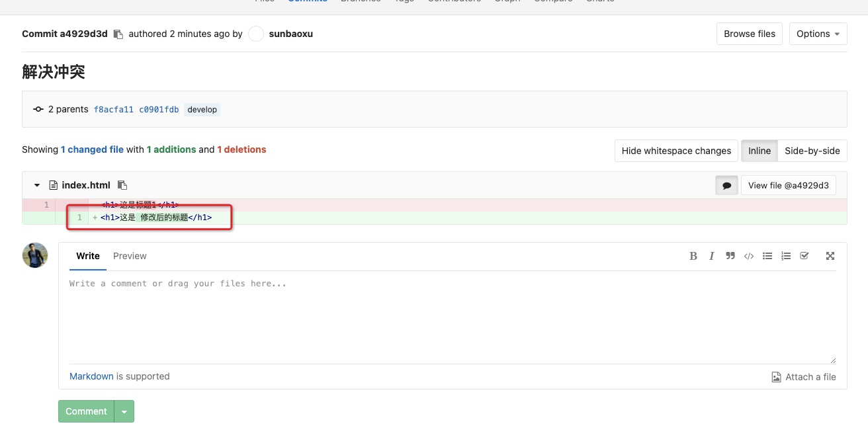This screenshot has width=868, height=445.
Task: Toggle comments for the index.html file
Action: [726, 186]
